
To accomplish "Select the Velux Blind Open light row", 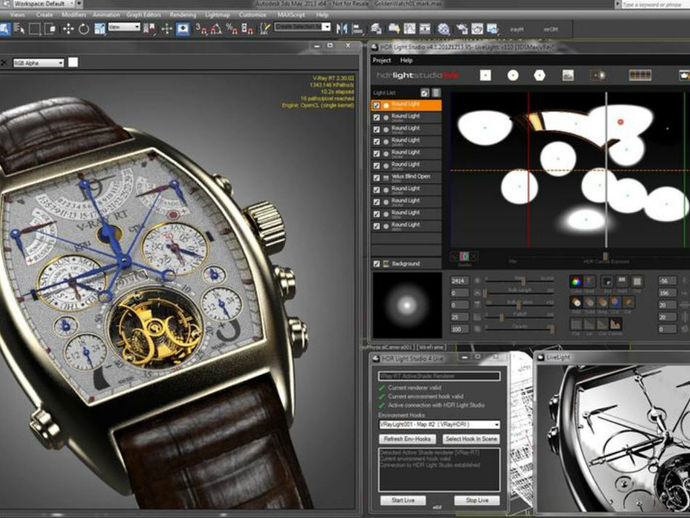I will click(x=406, y=178).
